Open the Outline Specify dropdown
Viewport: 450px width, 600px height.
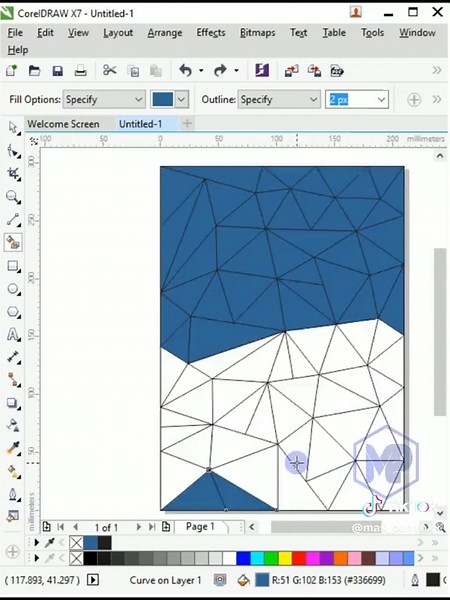pyautogui.click(x=279, y=99)
